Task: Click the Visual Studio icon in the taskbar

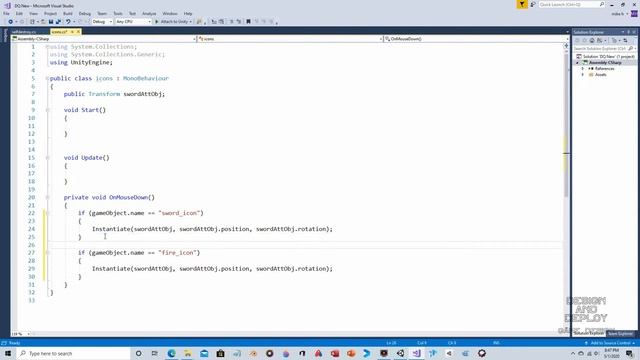Action: click(x=416, y=353)
